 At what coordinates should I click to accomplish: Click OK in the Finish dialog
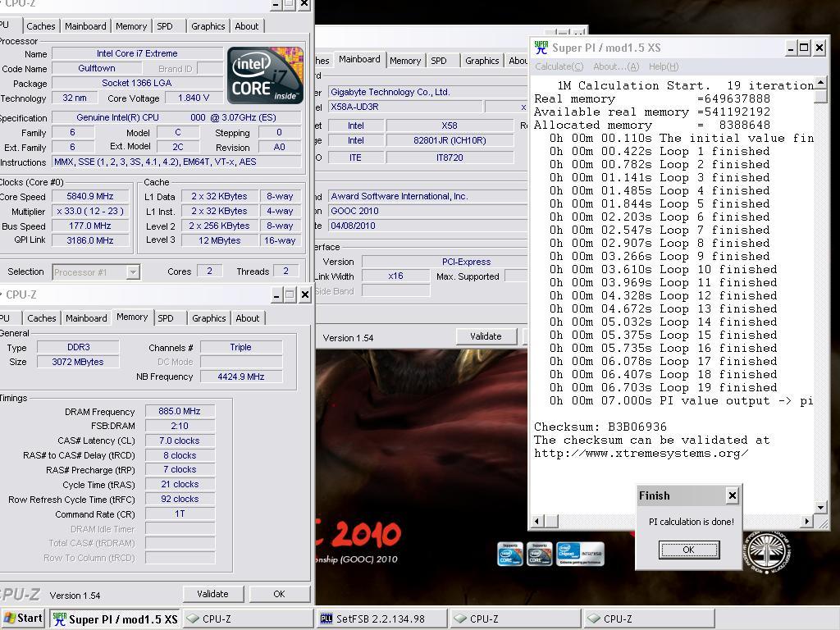coord(688,550)
